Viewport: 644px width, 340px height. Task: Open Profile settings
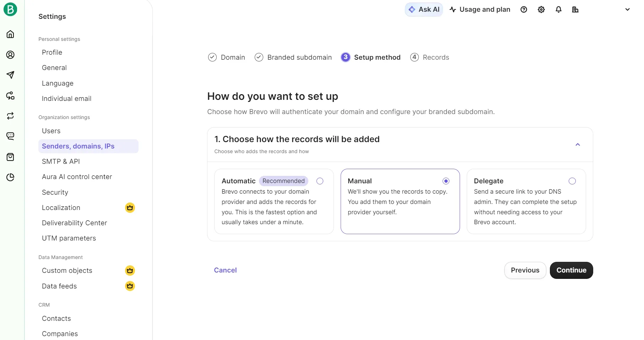(52, 52)
